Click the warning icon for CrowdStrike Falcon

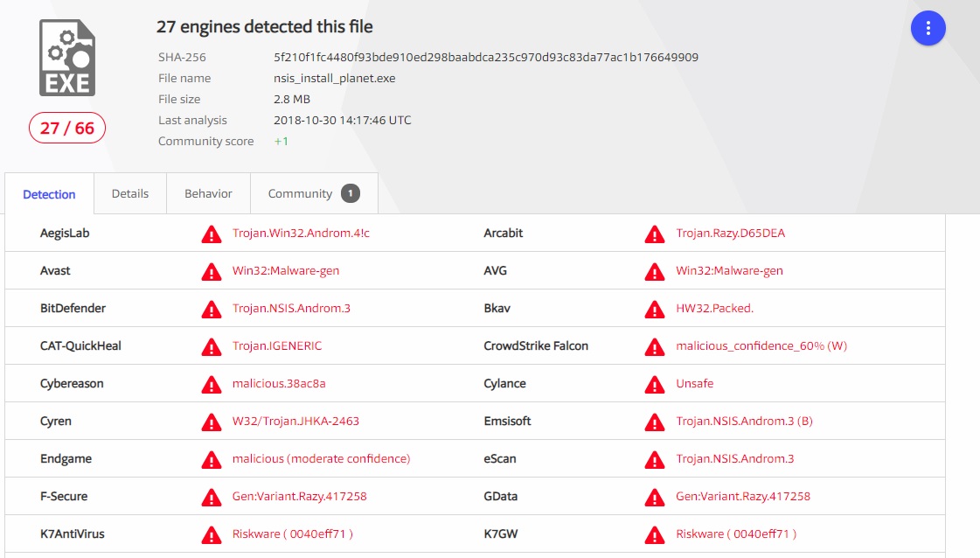pos(655,346)
